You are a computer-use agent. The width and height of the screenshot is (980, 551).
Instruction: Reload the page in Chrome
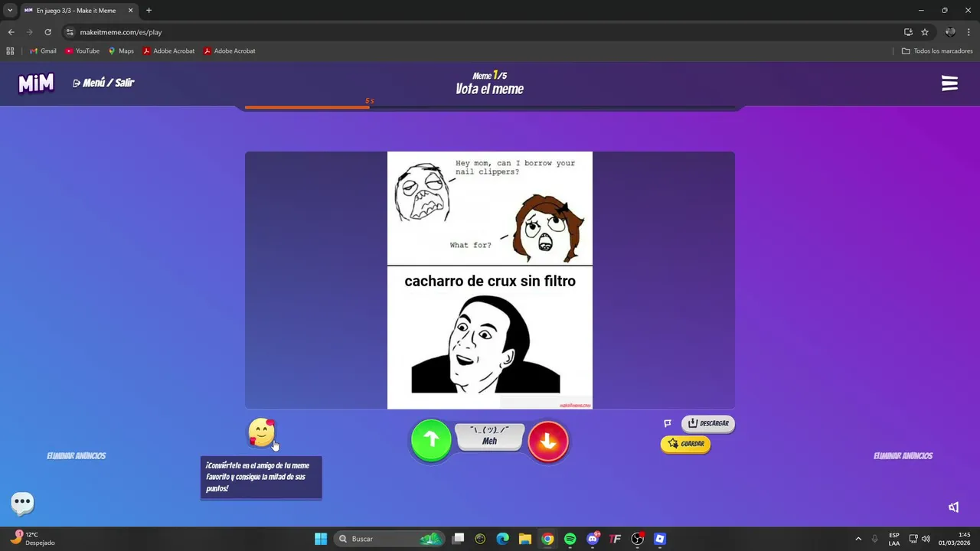click(x=47, y=32)
